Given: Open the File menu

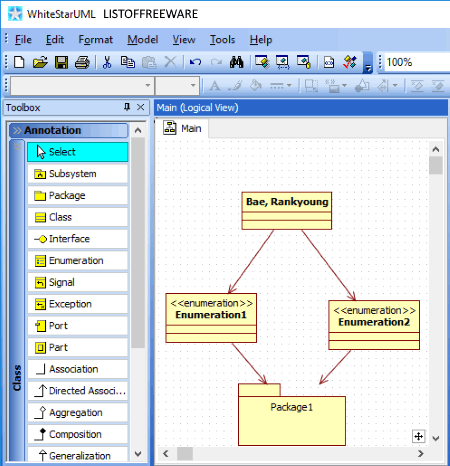Looking at the screenshot, I should click(x=23, y=40).
